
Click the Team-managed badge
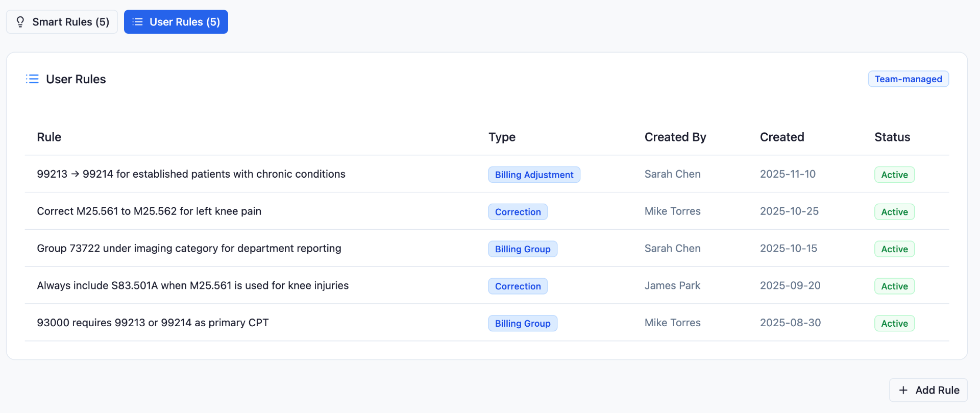pos(909,79)
